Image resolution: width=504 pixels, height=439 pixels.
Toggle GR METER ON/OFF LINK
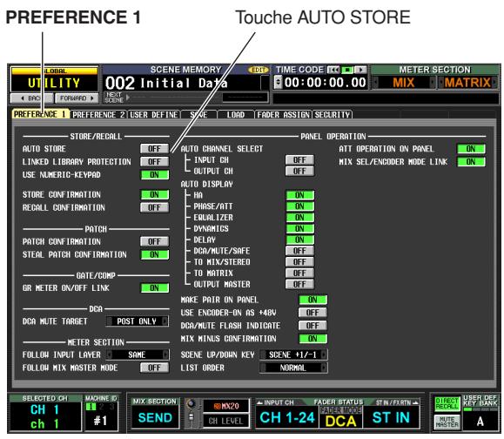click(154, 287)
